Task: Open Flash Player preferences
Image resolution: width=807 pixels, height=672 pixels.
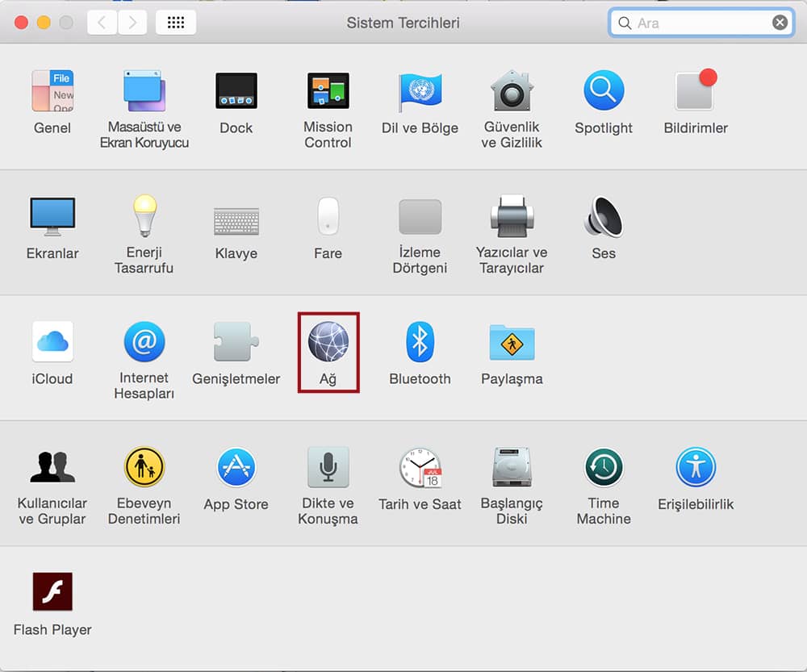Action: (x=52, y=593)
